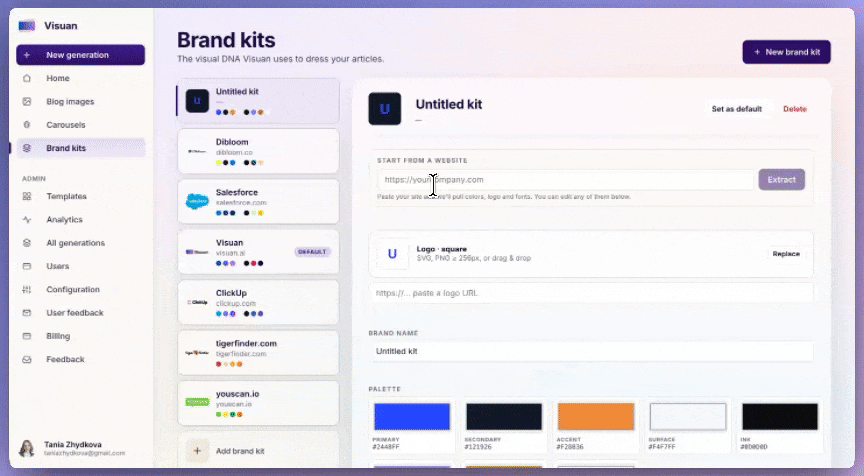Image resolution: width=864 pixels, height=476 pixels.
Task: Click the User feedback icon
Action: click(26, 312)
